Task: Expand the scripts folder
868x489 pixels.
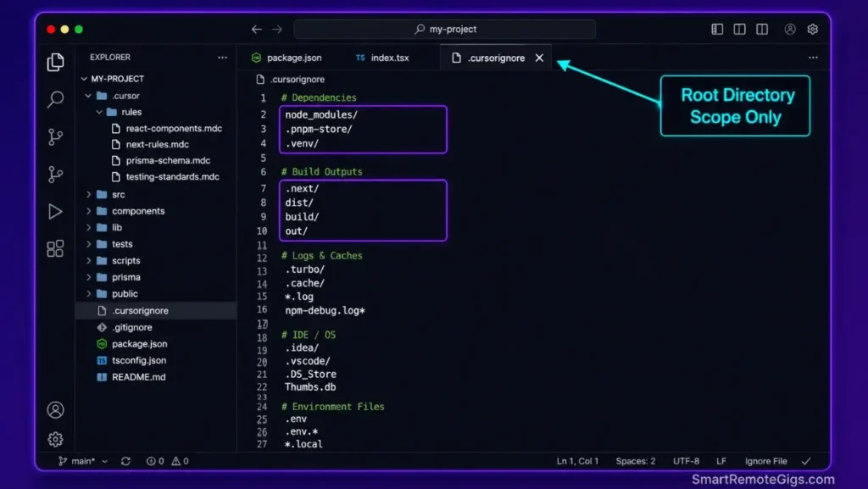Action: [x=88, y=261]
